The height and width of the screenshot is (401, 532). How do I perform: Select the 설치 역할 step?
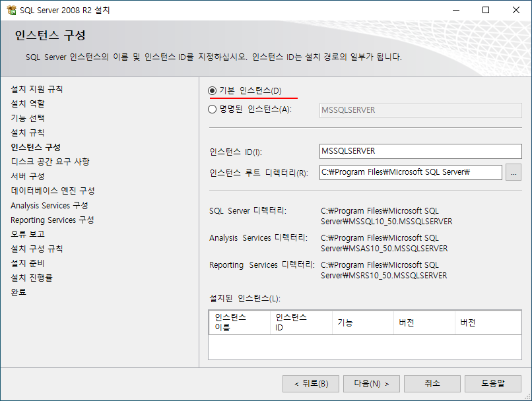point(28,104)
